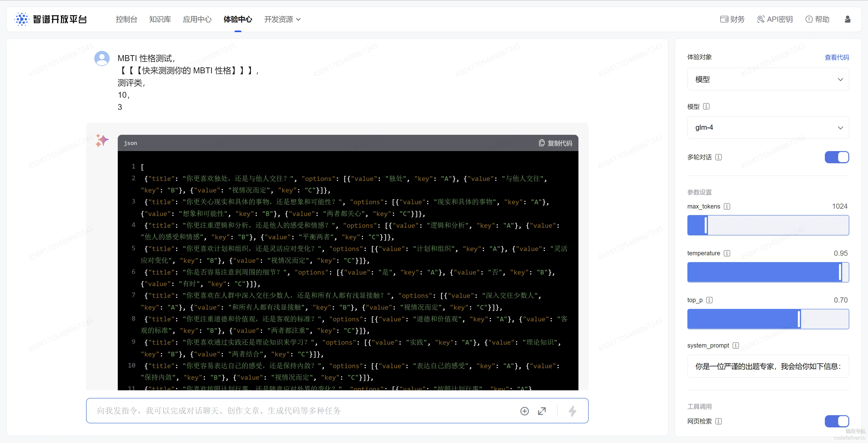Screen dimensions: 868x443
Task: Toggle the 多轮对话 switch
Action: tap(837, 157)
